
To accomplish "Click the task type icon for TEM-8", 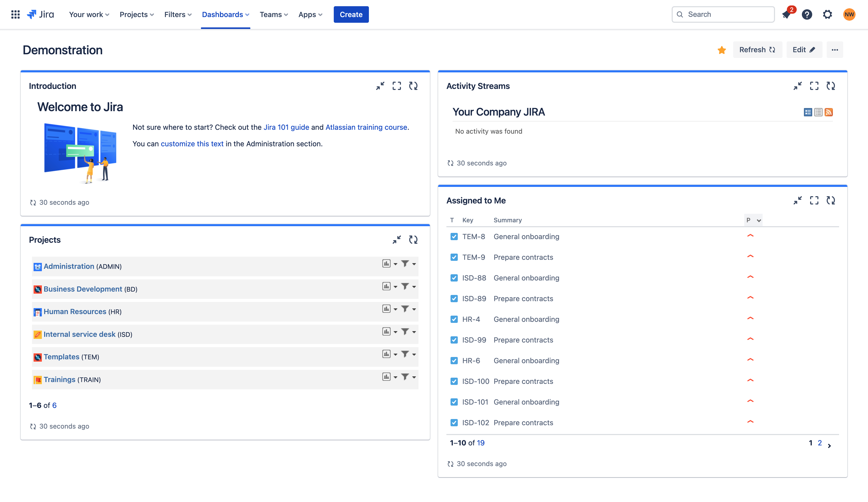I will (454, 237).
